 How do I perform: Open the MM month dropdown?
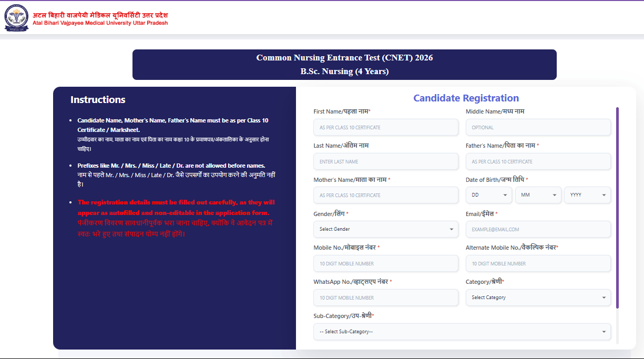point(538,195)
